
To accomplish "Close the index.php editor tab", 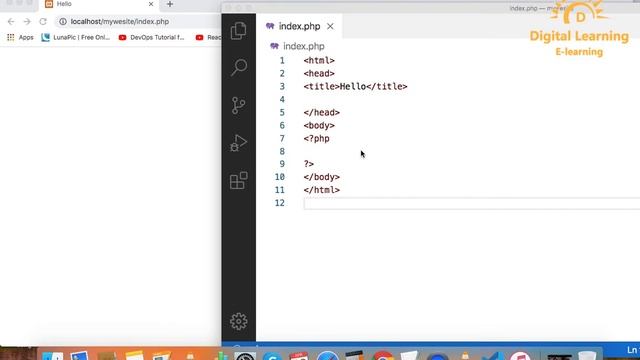I will (x=330, y=27).
